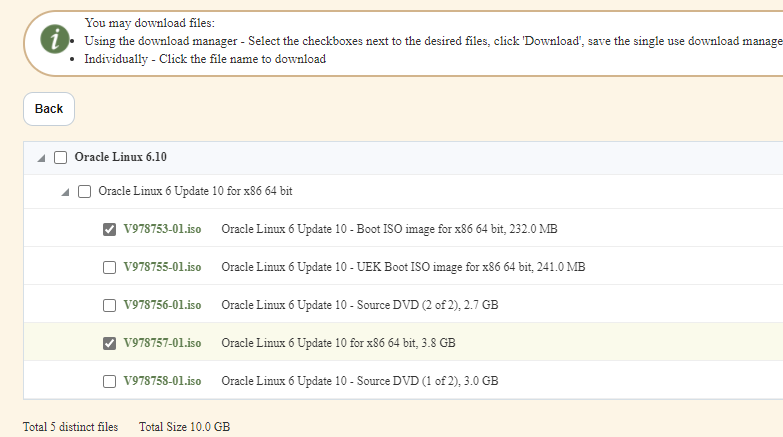Collapse the Oracle Linux 6.10 tree

click(41, 158)
